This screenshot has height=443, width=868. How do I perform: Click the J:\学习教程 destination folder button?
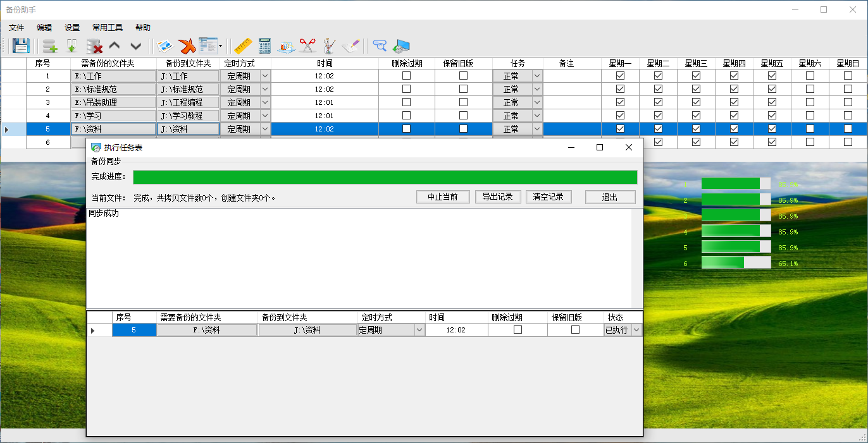(x=188, y=116)
